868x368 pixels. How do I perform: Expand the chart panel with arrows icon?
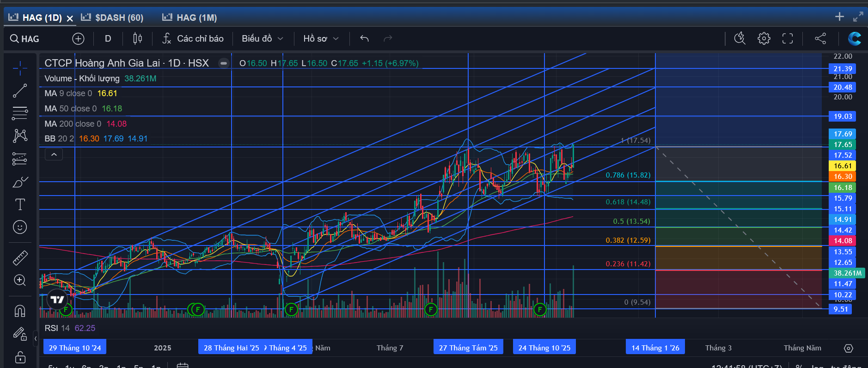[x=858, y=17]
